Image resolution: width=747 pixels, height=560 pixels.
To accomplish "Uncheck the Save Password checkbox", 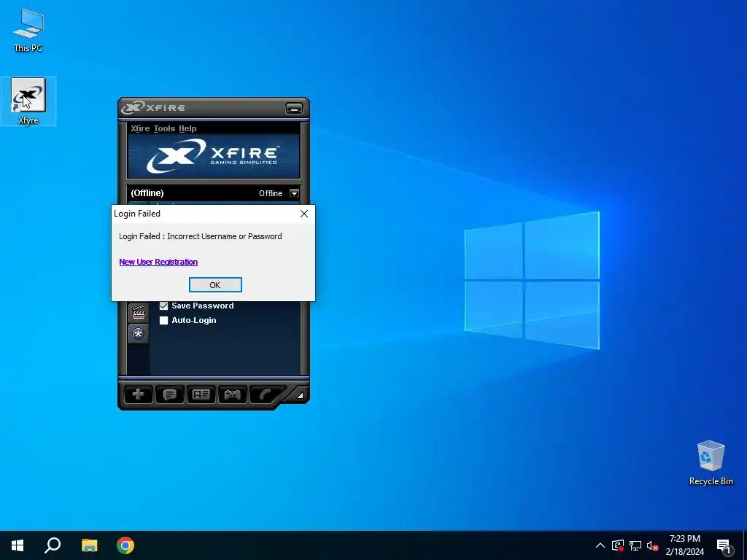I will pyautogui.click(x=164, y=306).
